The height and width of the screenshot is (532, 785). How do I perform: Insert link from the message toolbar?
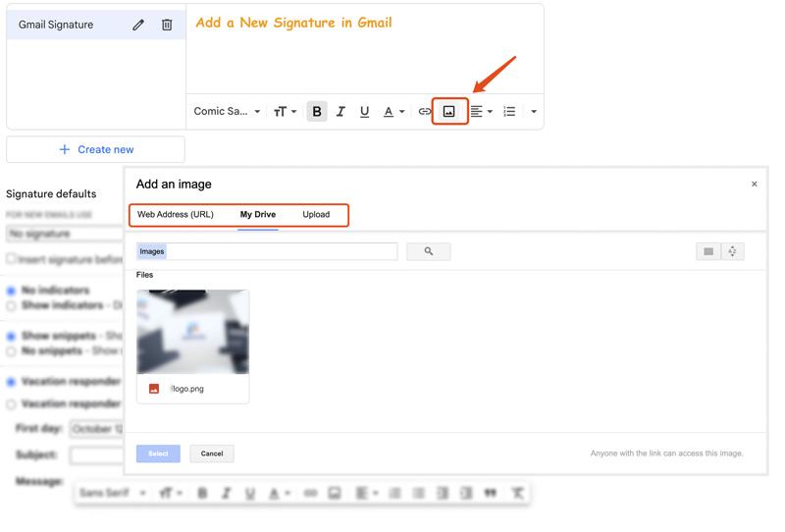pos(310,494)
